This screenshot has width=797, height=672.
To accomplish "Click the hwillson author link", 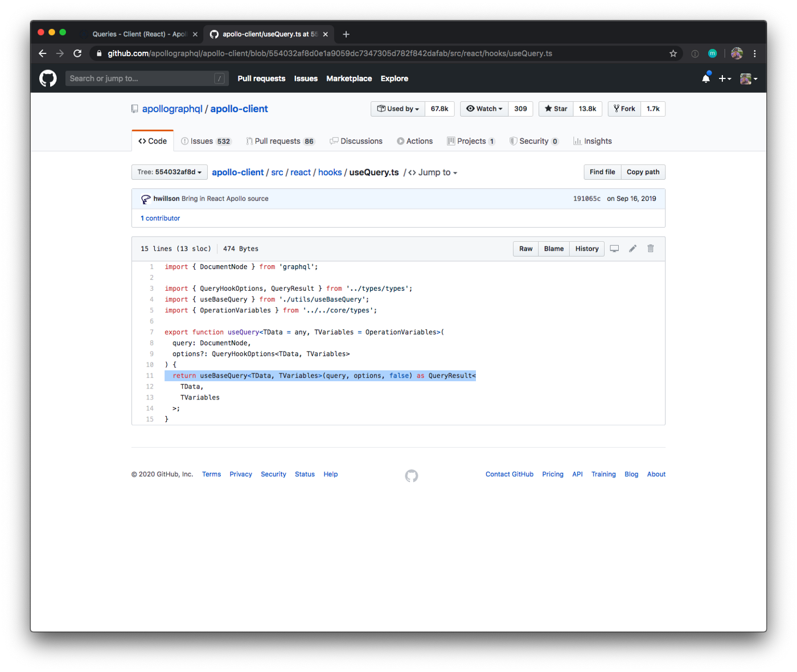I will 166,199.
